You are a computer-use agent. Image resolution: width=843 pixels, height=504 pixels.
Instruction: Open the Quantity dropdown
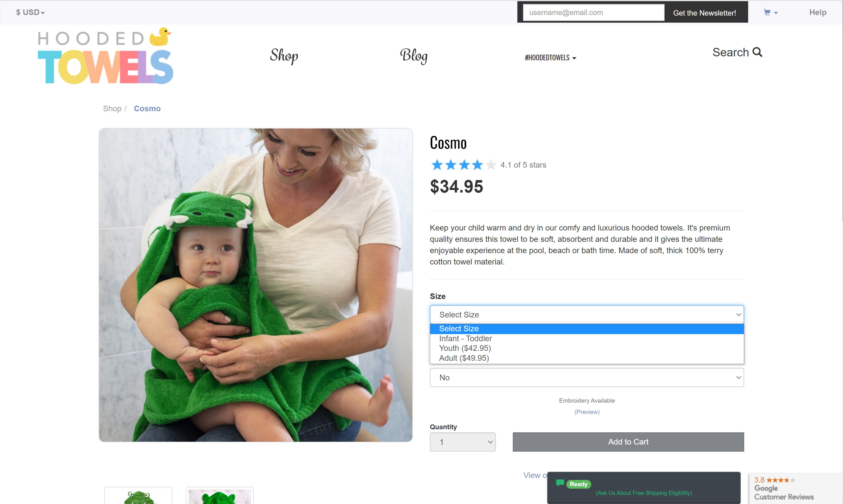(x=462, y=442)
